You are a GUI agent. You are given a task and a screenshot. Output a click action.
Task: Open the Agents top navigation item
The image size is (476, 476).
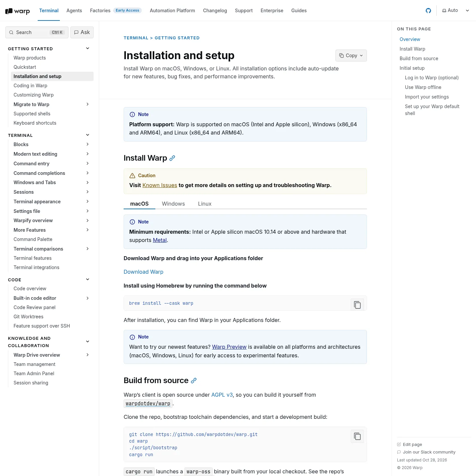tap(74, 11)
